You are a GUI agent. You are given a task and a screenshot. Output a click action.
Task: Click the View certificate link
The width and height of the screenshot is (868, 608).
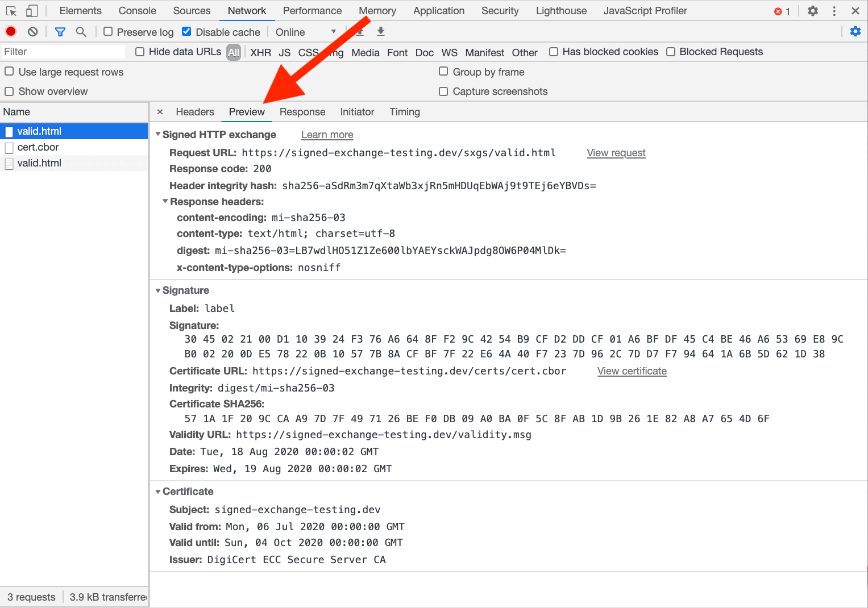point(632,371)
